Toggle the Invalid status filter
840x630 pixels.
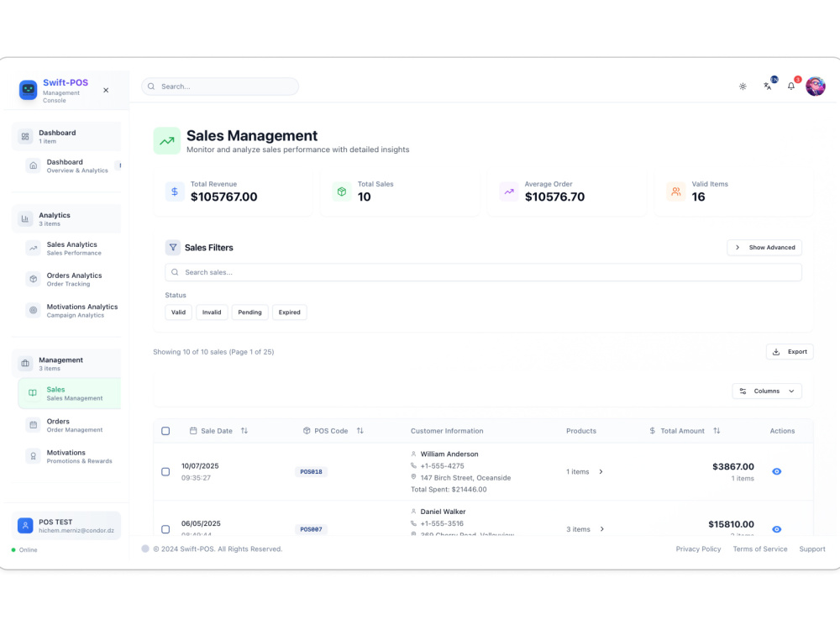click(x=212, y=312)
